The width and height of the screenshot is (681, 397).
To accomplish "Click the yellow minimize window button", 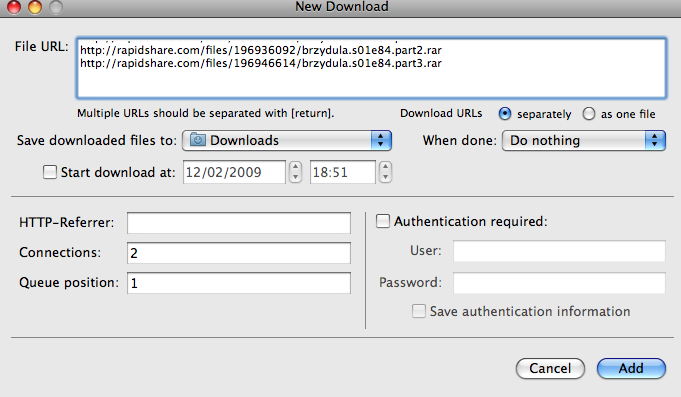I will tap(35, 7).
